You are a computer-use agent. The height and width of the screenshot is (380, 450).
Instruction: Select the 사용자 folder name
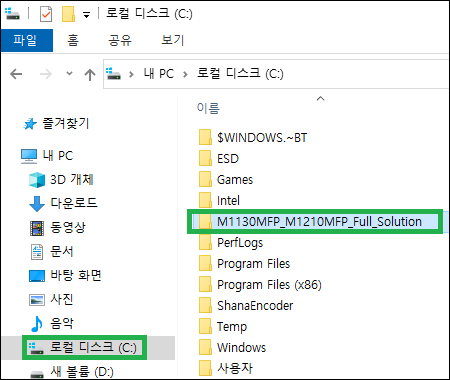[x=235, y=368]
